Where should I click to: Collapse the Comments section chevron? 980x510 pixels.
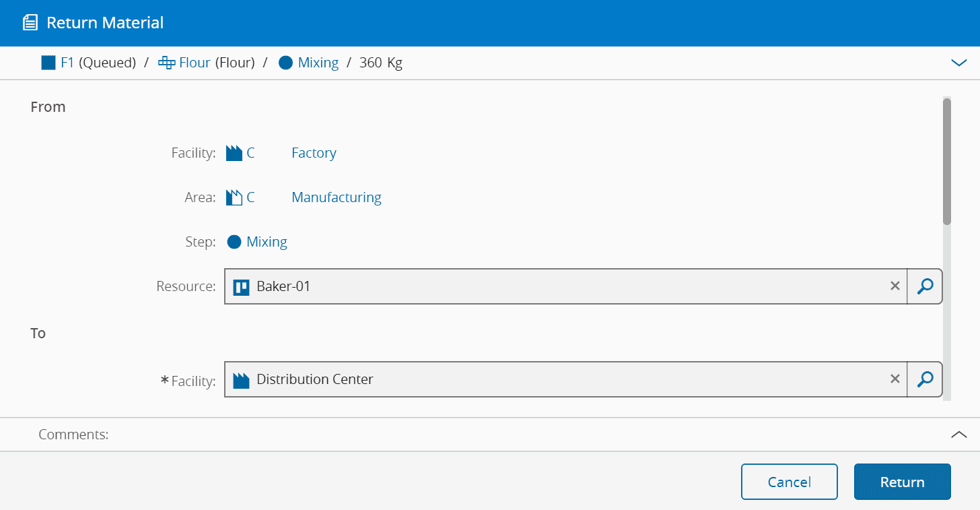958,435
